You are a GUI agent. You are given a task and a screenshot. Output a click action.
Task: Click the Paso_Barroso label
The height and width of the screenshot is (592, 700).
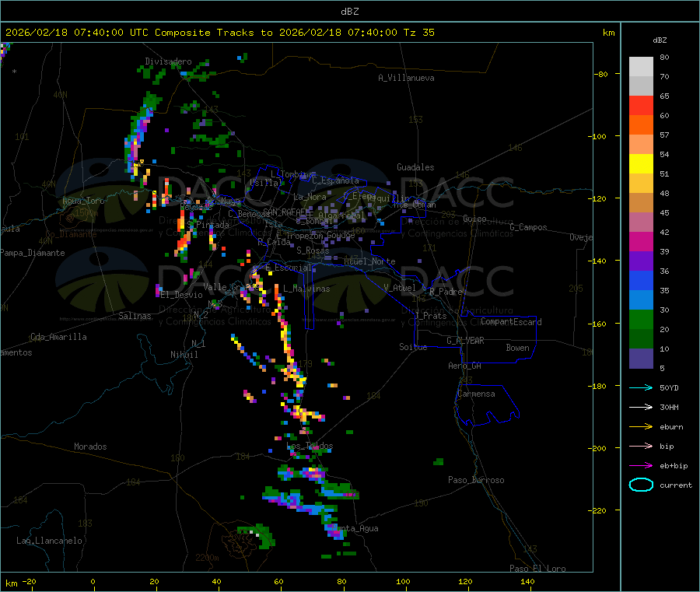pyautogui.click(x=476, y=481)
